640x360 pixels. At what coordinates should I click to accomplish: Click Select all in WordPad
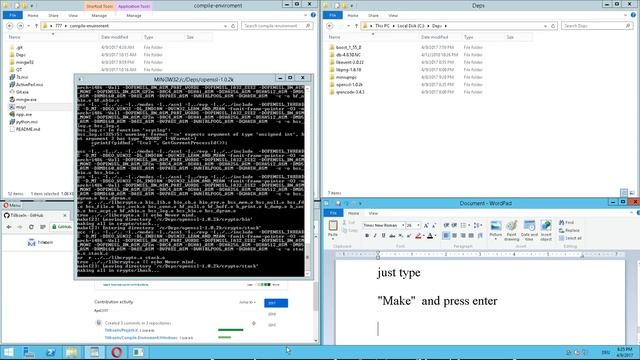pos(570,238)
